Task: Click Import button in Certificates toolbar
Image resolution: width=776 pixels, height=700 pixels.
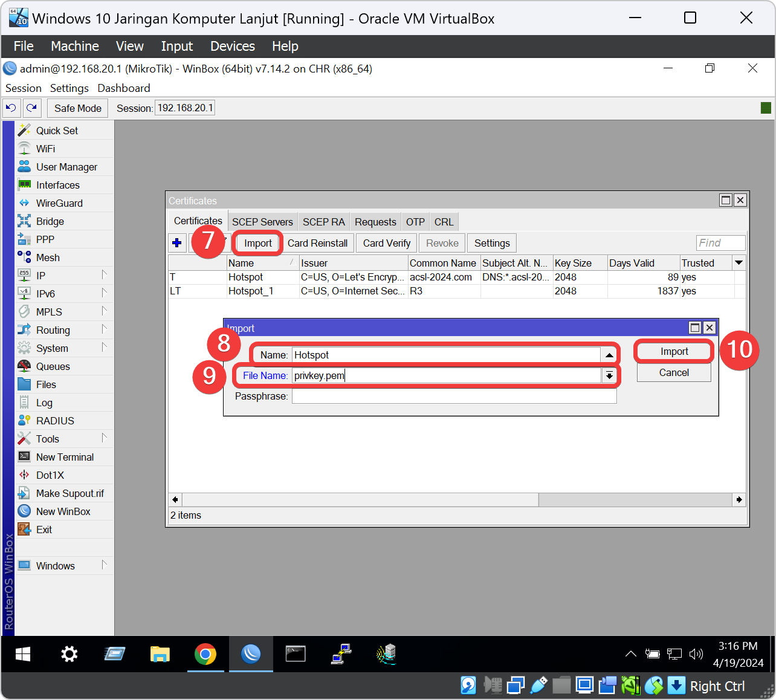Action: (x=258, y=243)
